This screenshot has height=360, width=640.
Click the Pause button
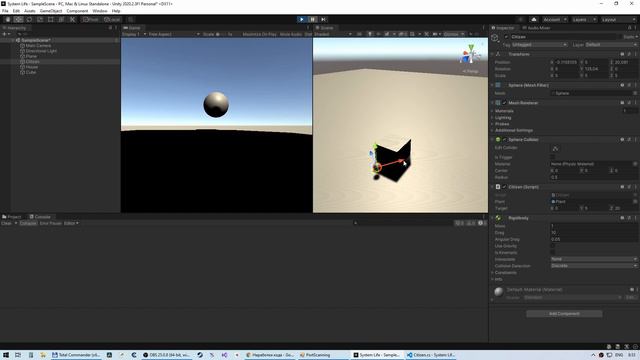(x=313, y=20)
